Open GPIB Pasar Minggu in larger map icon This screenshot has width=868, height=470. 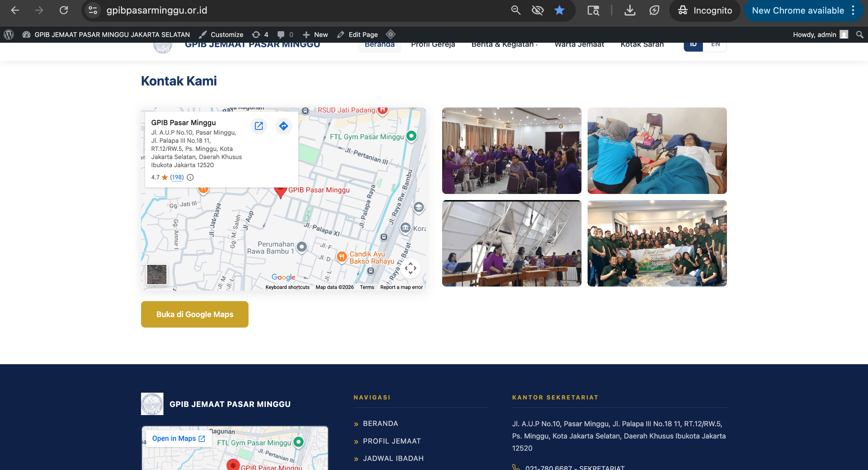click(259, 126)
